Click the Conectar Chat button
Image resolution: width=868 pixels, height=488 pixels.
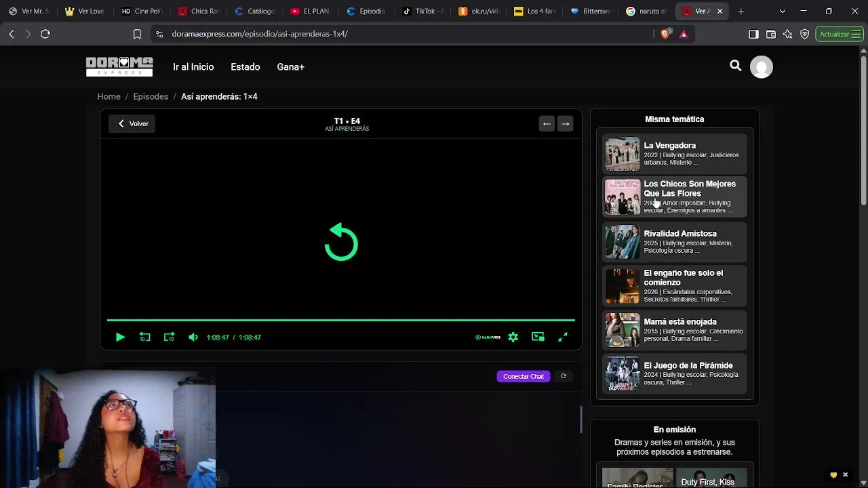pos(524,376)
